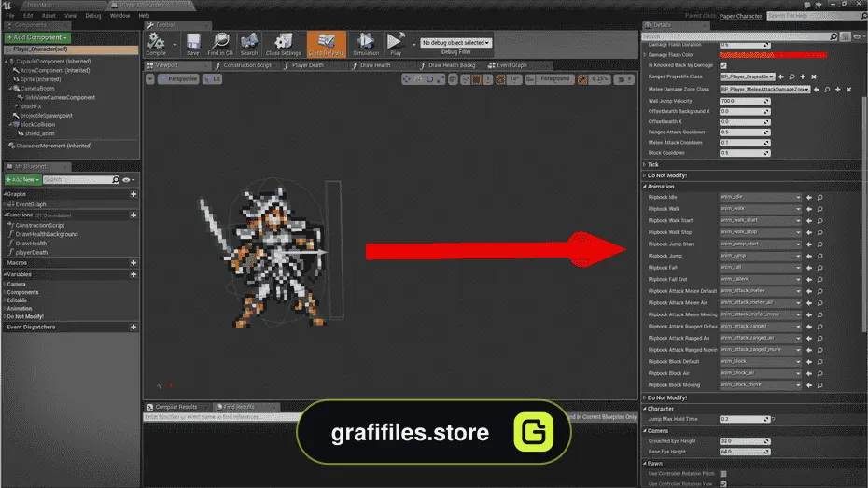Toggle Details panel view options eye
Viewport: 868px width, 488px height.
point(858,36)
